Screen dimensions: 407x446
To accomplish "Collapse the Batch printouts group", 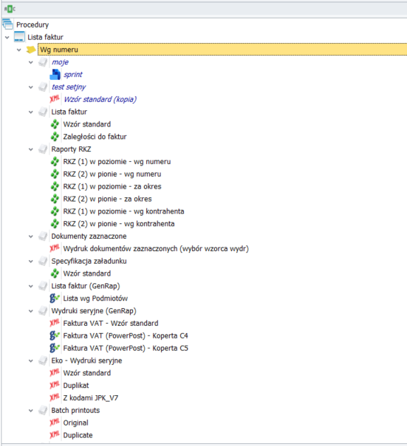I will [x=31, y=410].
